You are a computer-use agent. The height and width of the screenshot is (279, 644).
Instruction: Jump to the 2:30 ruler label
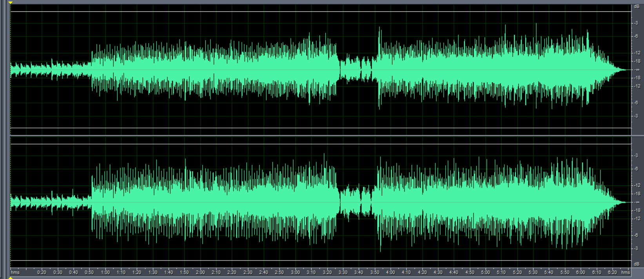248,272
